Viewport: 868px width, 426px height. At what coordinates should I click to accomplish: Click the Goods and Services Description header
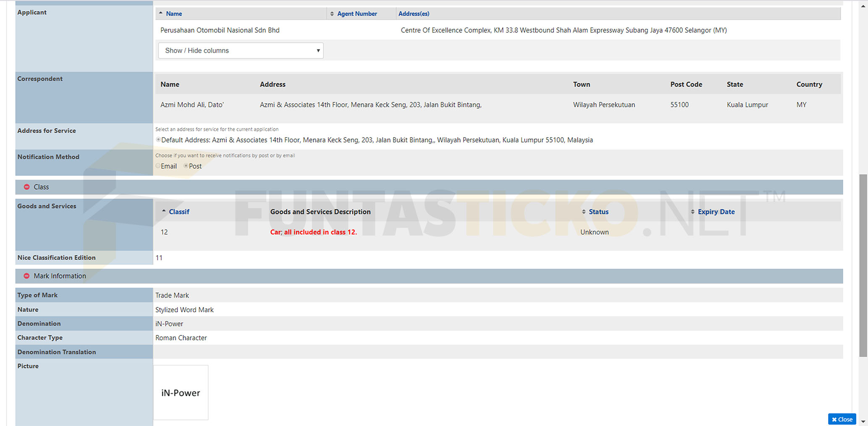(x=320, y=212)
